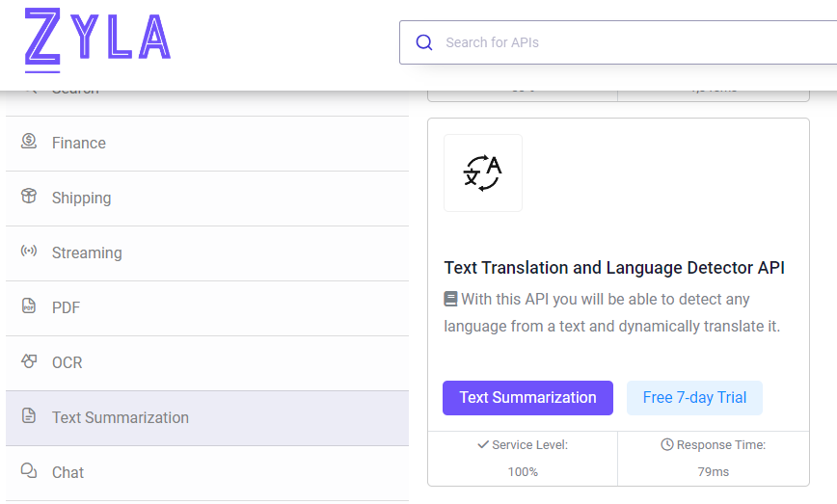Click the Service Level checkmark icon
The image size is (837, 504).
483,444
